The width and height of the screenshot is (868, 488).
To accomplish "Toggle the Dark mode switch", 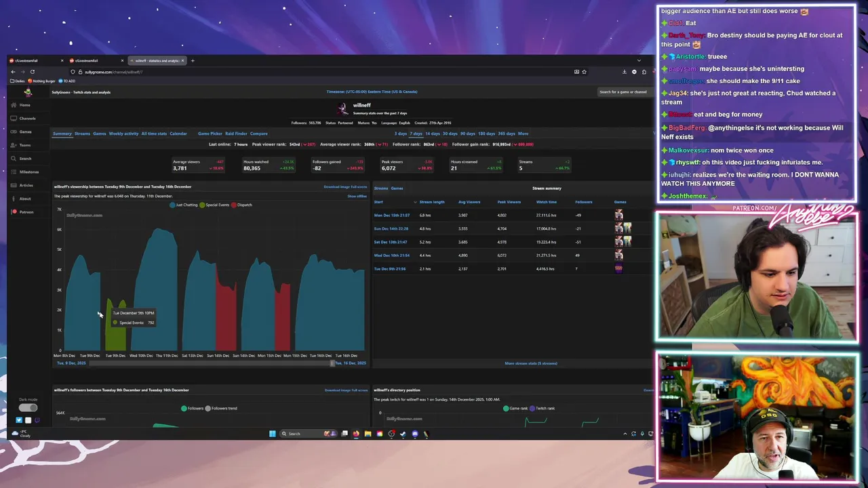I will click(28, 407).
